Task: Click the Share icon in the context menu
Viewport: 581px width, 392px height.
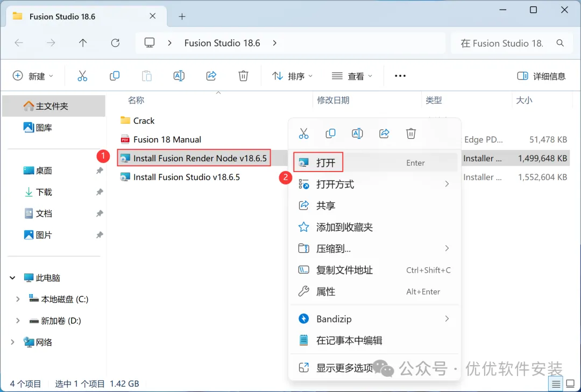Action: tap(384, 133)
